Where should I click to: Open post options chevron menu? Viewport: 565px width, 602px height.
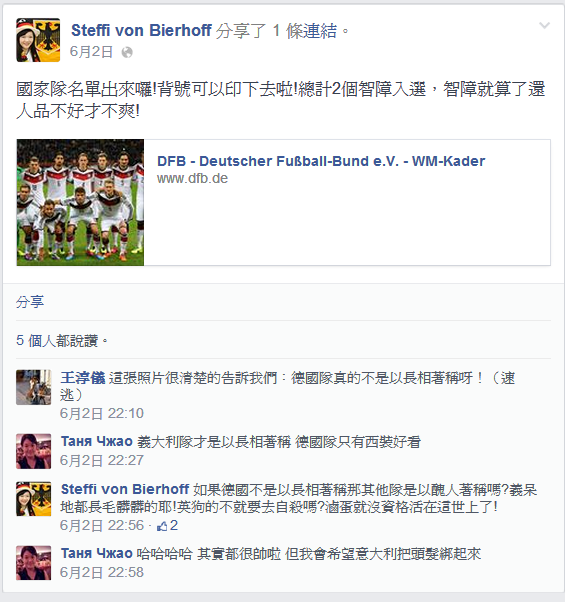pyautogui.click(x=545, y=26)
